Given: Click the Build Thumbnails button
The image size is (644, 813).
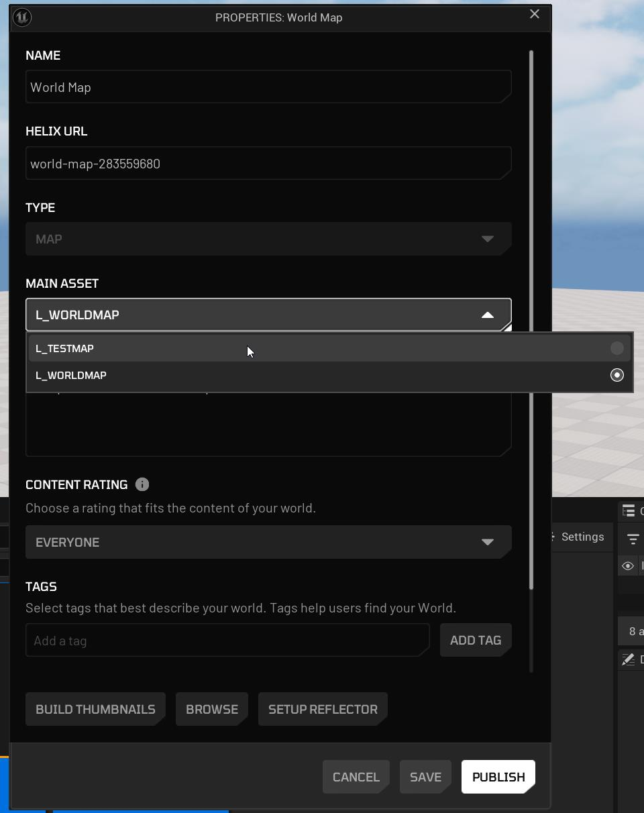Looking at the screenshot, I should [x=95, y=709].
